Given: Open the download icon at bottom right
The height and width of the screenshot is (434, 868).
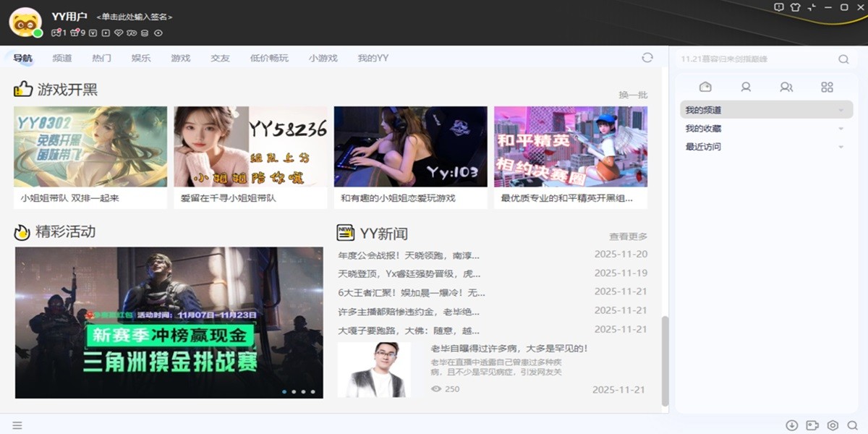Looking at the screenshot, I should tap(791, 425).
